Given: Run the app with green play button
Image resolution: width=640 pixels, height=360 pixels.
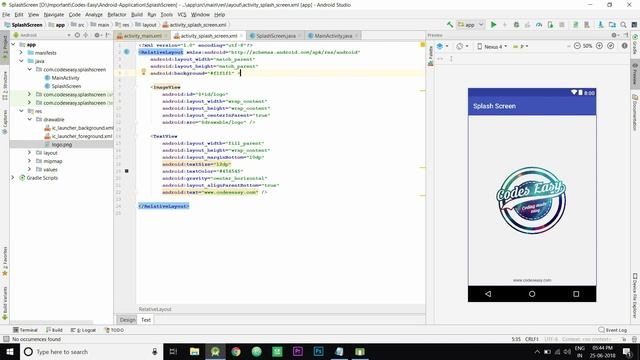Looking at the screenshot, I should [493, 25].
